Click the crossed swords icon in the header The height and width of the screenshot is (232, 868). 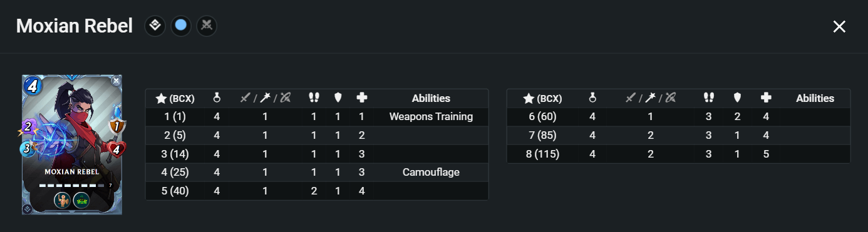(207, 26)
